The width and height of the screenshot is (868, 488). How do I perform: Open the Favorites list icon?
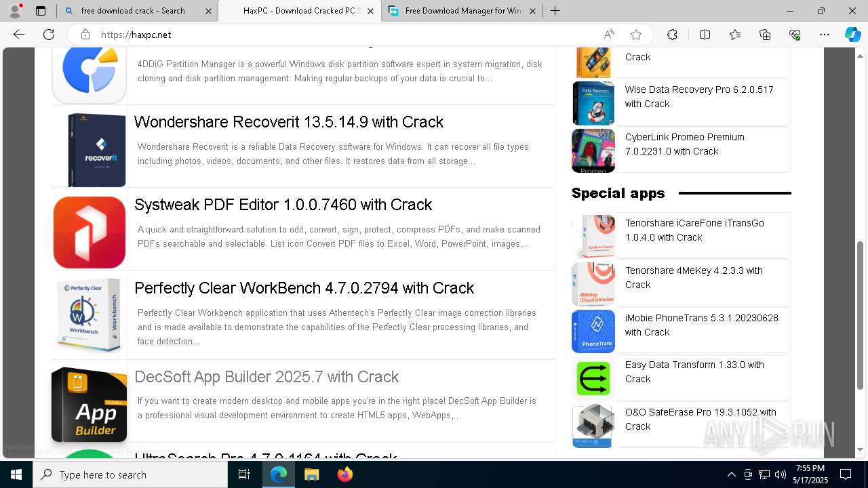tap(735, 35)
